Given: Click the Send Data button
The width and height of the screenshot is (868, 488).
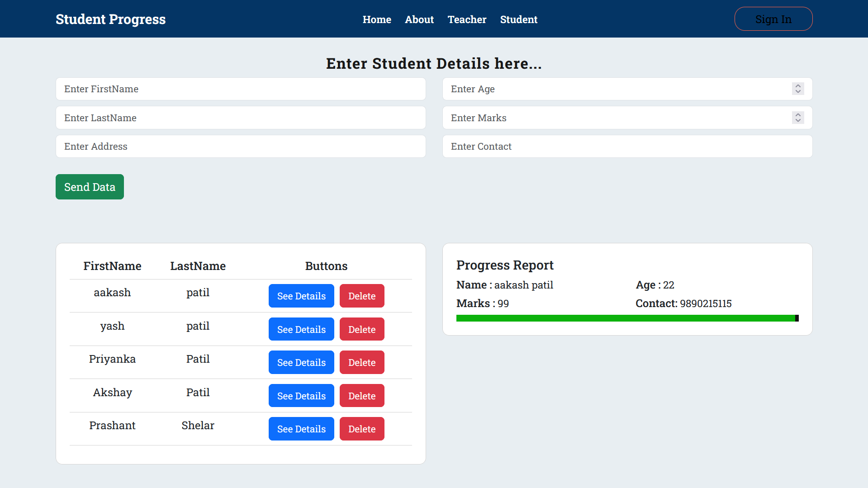Looking at the screenshot, I should [x=90, y=187].
